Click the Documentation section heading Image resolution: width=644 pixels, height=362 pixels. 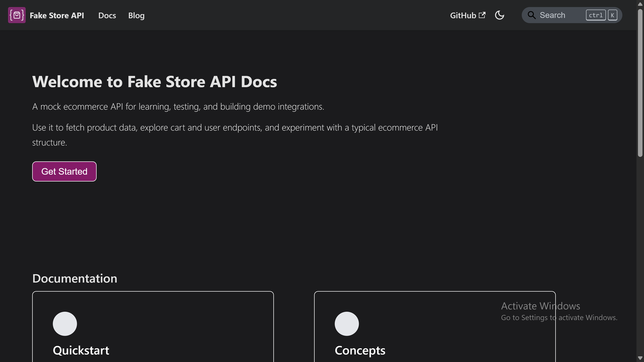point(74,278)
